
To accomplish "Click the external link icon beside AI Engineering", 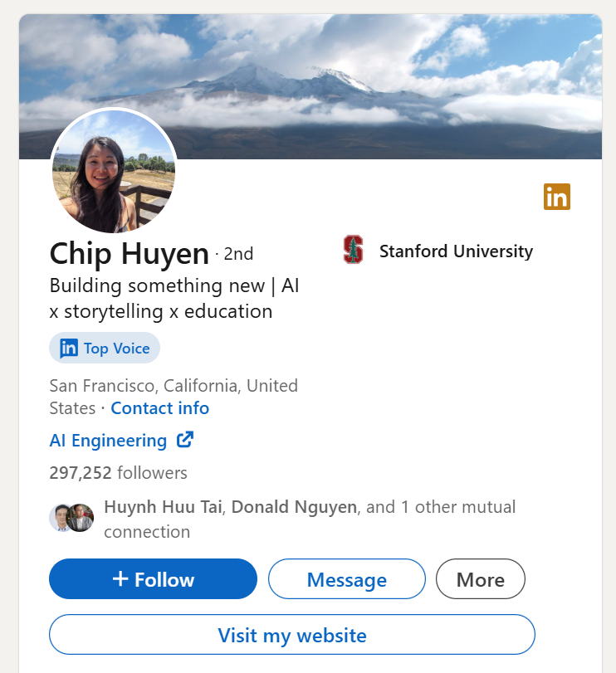I will tap(185, 440).
